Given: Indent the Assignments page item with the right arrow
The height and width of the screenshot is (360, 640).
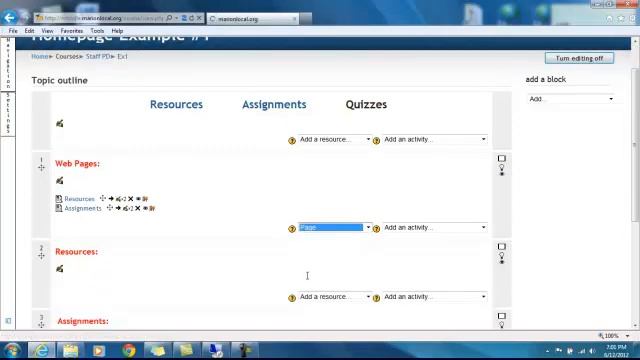Looking at the screenshot, I should pyautogui.click(x=118, y=208).
